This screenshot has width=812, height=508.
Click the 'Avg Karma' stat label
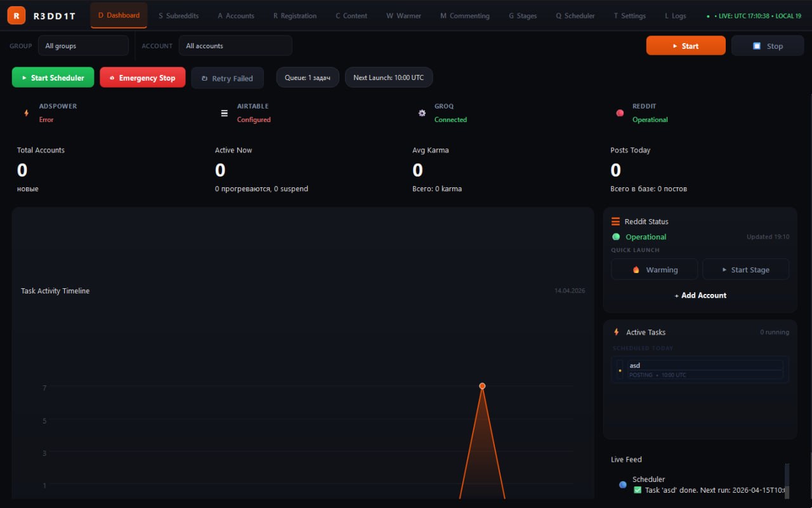(x=431, y=150)
